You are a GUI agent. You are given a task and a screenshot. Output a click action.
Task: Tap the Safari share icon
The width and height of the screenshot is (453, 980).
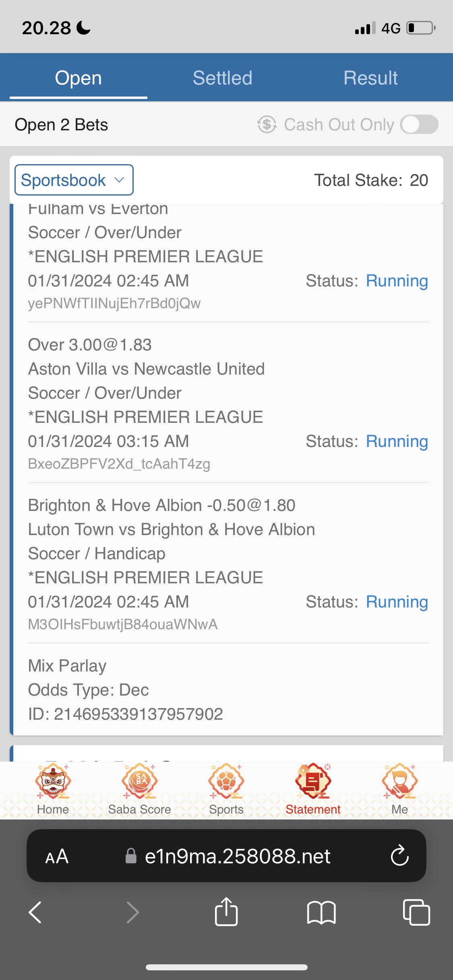[226, 912]
